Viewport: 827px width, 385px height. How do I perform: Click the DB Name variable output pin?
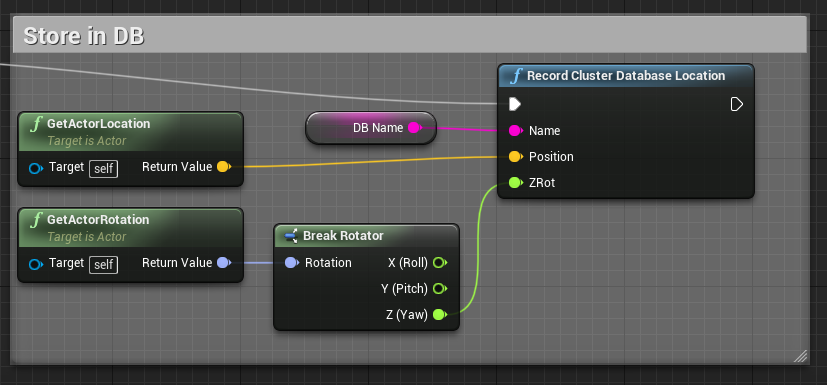point(415,128)
